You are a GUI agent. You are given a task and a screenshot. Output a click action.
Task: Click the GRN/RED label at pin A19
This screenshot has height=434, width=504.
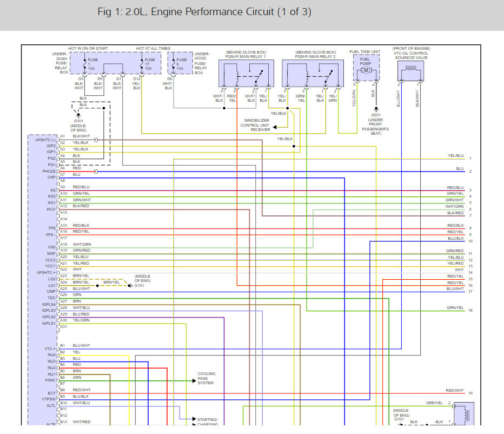coord(81,251)
